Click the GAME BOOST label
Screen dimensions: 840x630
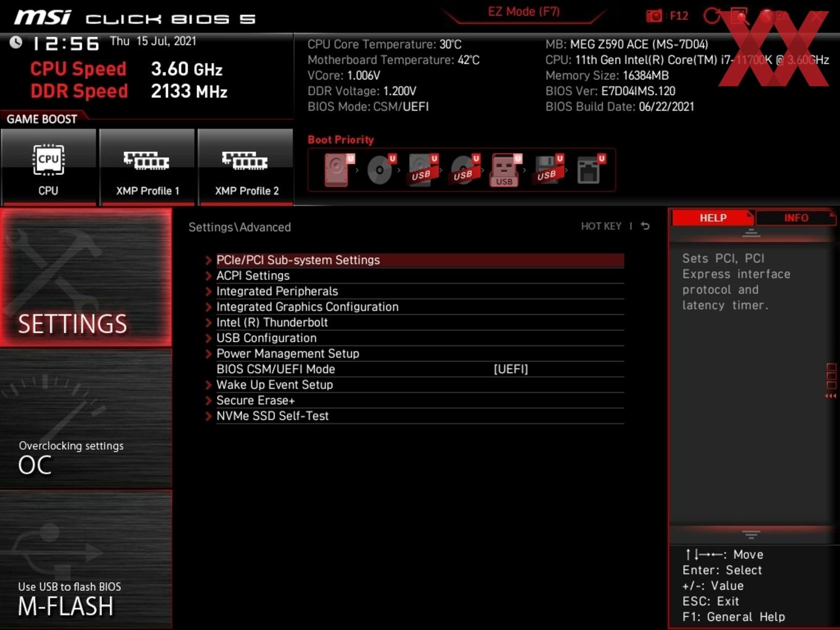pyautogui.click(x=42, y=119)
